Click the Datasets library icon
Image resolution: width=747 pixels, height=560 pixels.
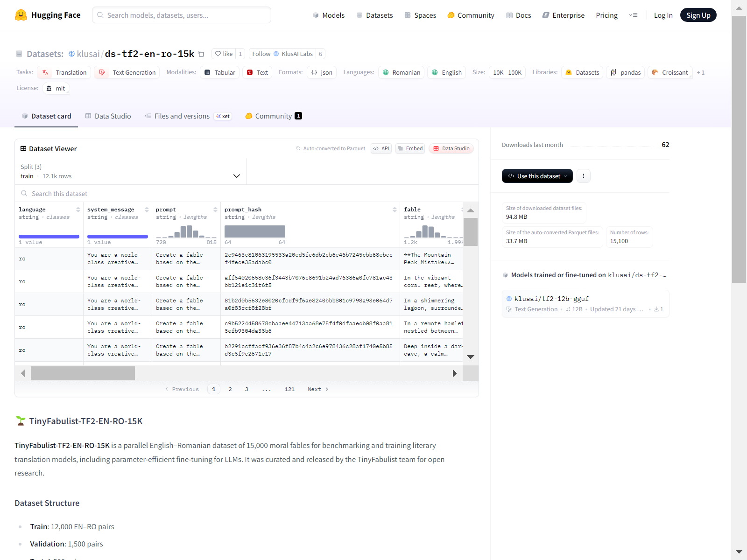click(x=569, y=72)
